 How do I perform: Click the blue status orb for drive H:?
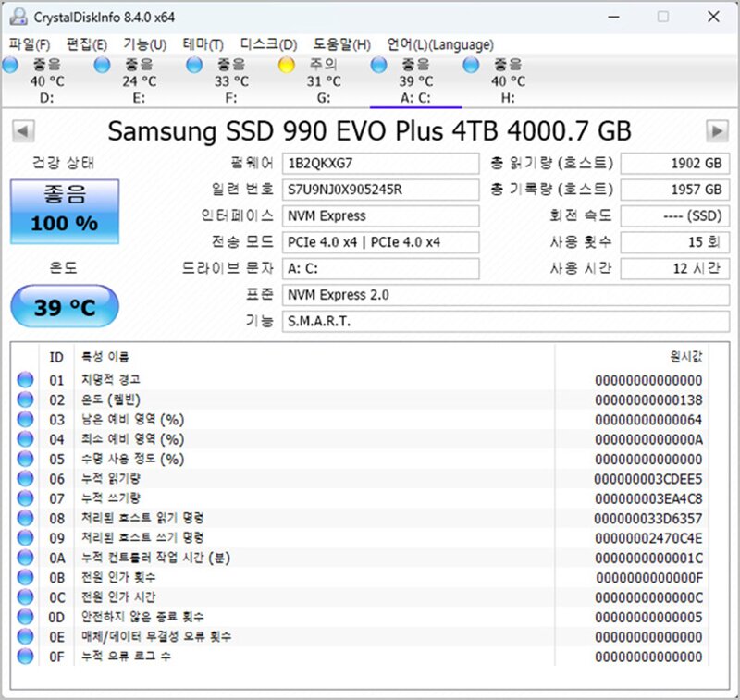click(471, 65)
